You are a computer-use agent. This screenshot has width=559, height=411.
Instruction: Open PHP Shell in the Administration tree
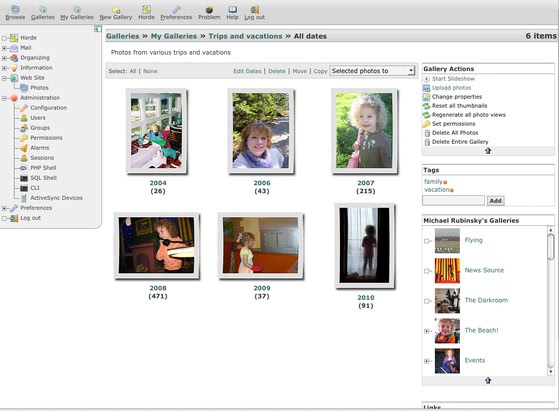tap(43, 168)
